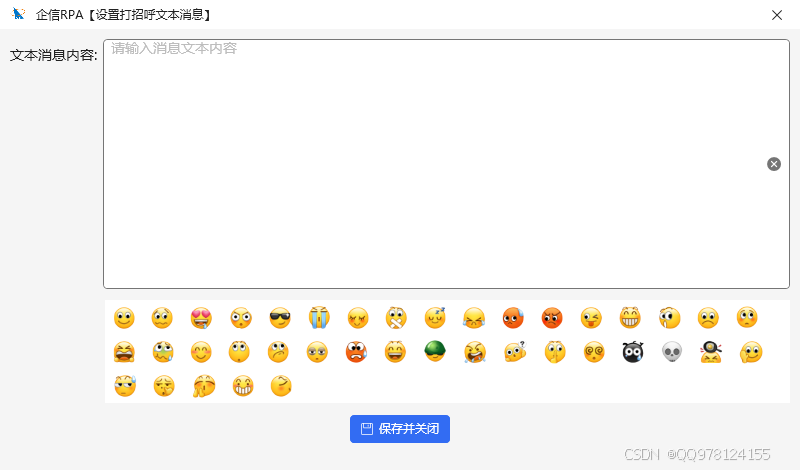Insert the gray skull emoji
The width and height of the screenshot is (800, 470).
coord(672,352)
